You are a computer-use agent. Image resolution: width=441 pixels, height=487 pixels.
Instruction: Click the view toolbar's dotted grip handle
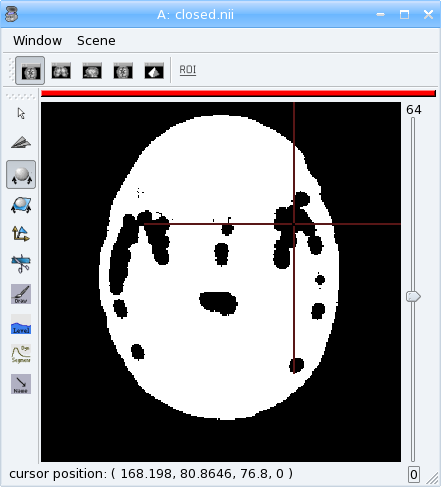click(11, 70)
